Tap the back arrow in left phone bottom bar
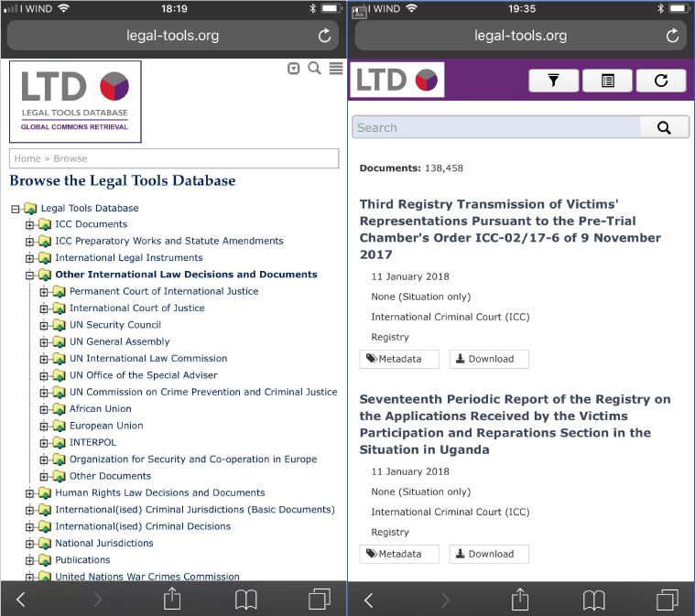This screenshot has height=616, width=695. click(x=20, y=600)
